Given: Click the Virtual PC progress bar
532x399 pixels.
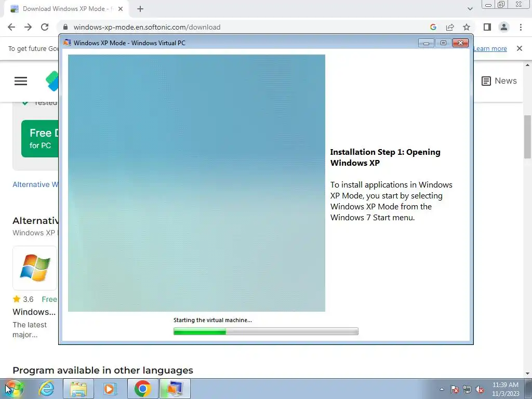Looking at the screenshot, I should (265, 331).
